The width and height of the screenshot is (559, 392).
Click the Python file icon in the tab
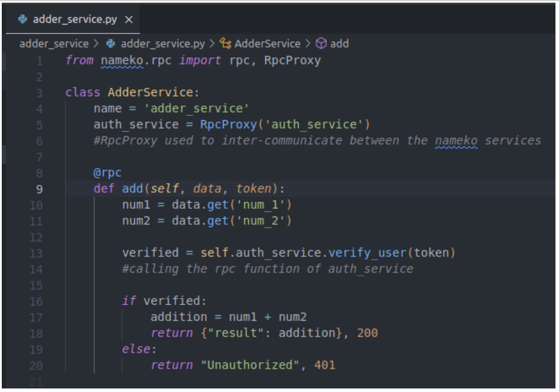22,20
